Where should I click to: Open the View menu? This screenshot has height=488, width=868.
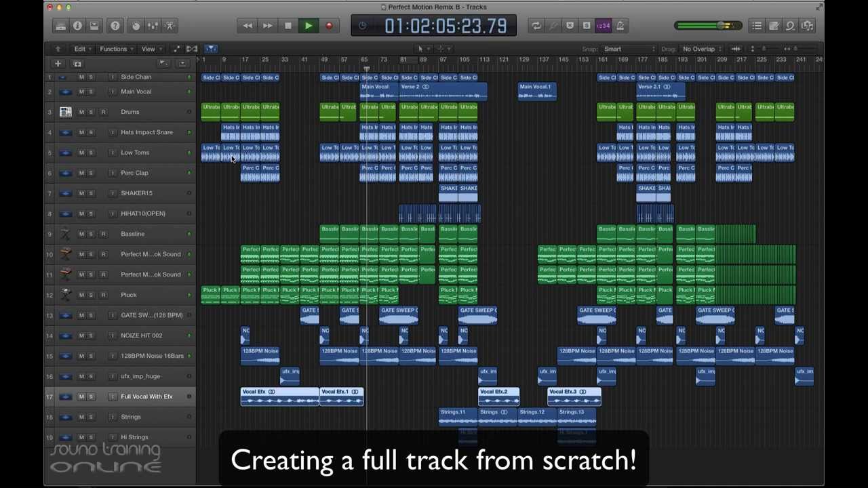coord(151,49)
